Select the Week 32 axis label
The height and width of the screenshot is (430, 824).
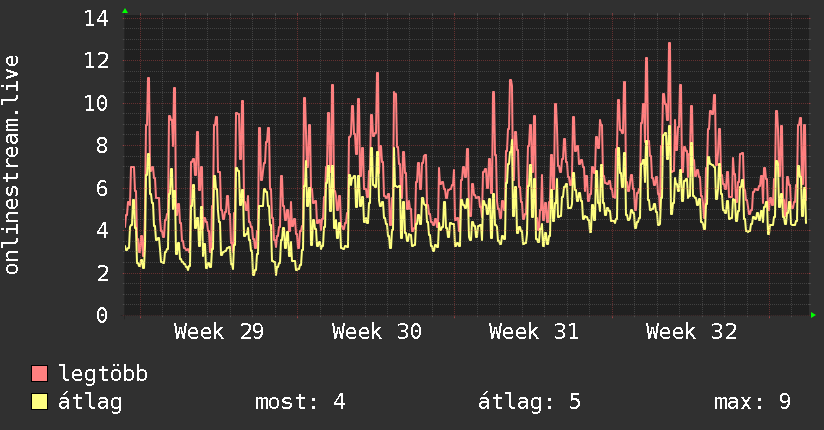pyautogui.click(x=691, y=332)
